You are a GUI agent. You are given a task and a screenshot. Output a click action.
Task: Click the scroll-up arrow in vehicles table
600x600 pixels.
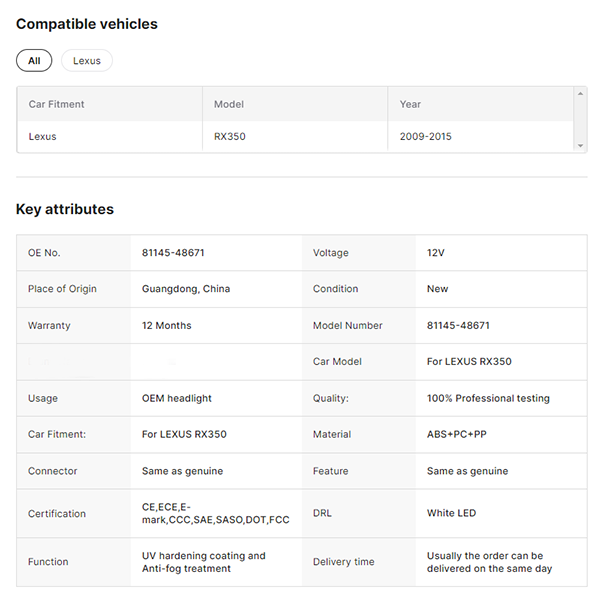tap(581, 94)
